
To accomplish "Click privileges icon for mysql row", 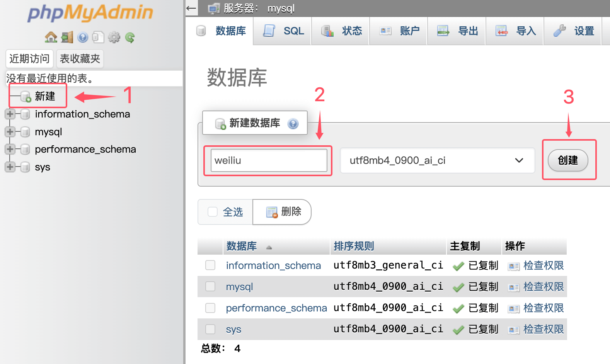I will click(x=513, y=287).
